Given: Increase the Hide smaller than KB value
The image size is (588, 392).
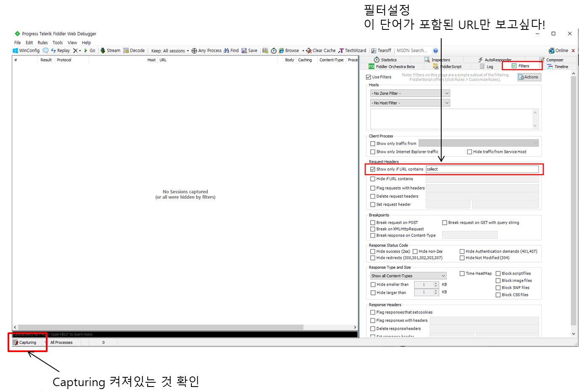Looking at the screenshot, I should (436, 283).
